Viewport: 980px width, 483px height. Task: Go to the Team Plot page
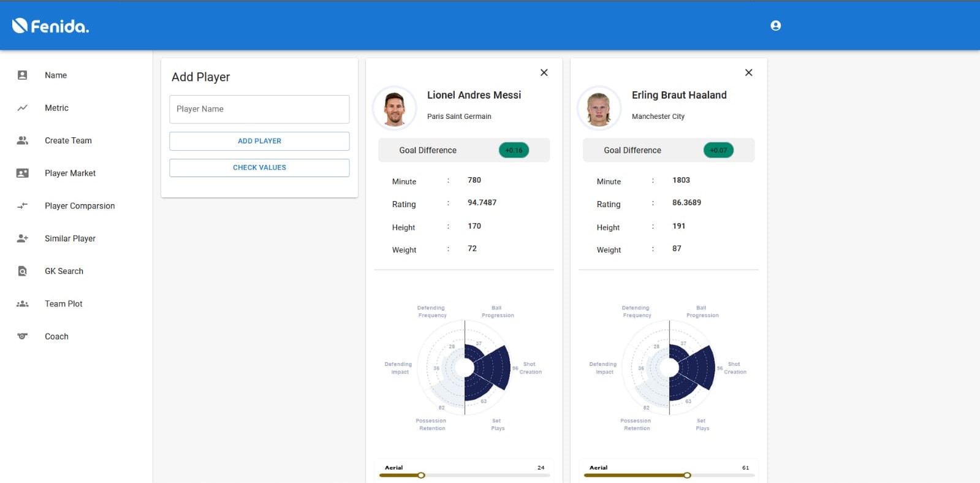63,304
